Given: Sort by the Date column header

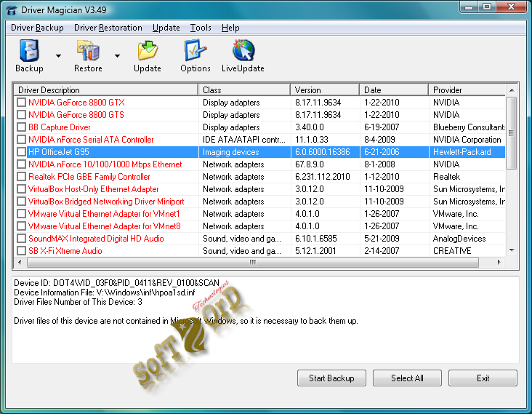Looking at the screenshot, I should click(x=394, y=90).
